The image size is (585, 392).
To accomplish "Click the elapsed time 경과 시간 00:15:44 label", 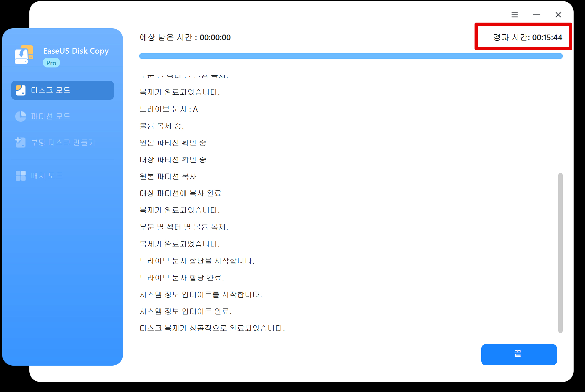I will coord(527,38).
